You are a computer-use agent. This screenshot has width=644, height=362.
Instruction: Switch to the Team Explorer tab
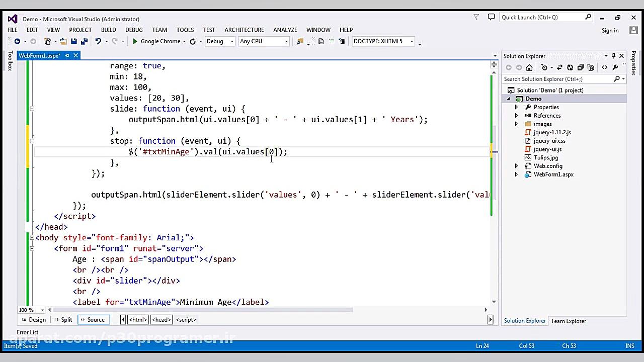click(568, 321)
